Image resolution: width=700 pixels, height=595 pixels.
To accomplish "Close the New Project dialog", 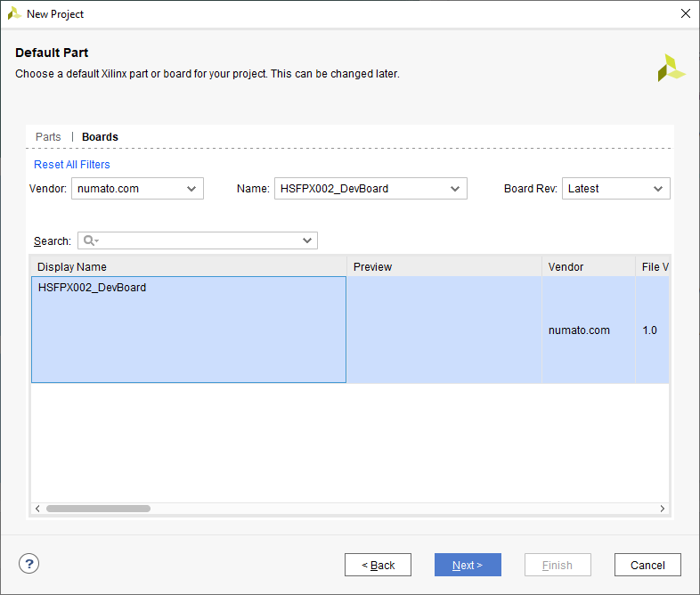I will (x=685, y=14).
